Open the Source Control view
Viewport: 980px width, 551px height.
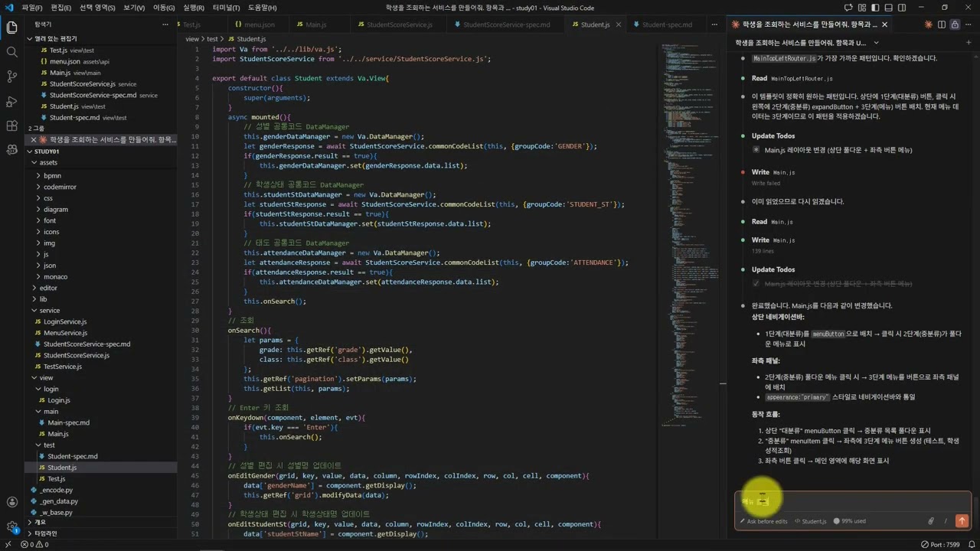coord(11,77)
